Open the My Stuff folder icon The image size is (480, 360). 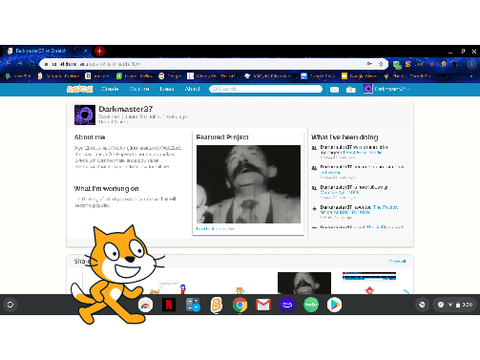click(x=351, y=89)
